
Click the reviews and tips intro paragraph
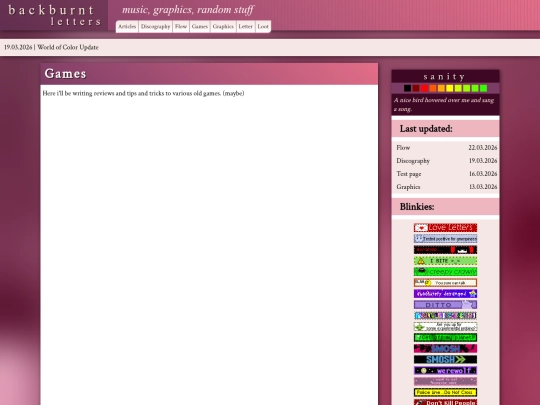coord(143,93)
